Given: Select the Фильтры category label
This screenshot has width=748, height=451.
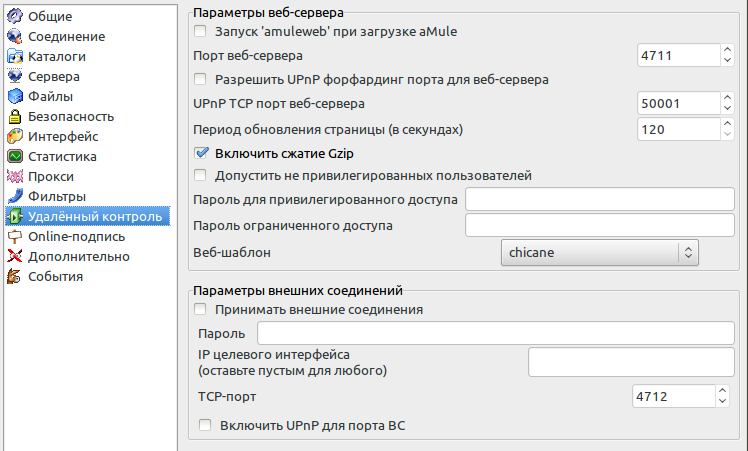Looking at the screenshot, I should click(x=57, y=197).
